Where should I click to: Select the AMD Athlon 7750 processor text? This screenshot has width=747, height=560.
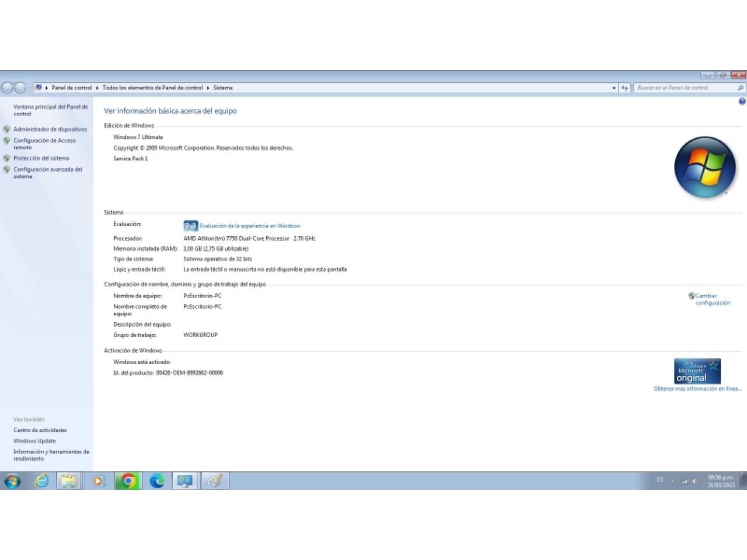pos(249,239)
